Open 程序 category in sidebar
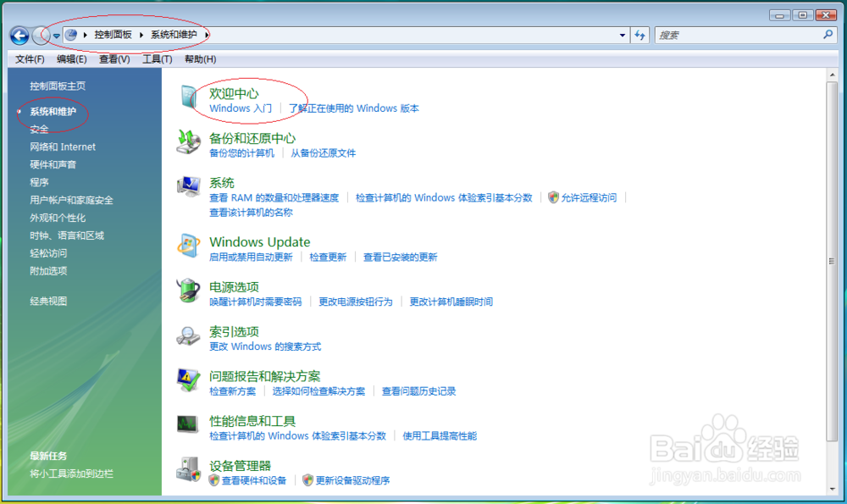Screen dimensions: 847x504 point(39,183)
